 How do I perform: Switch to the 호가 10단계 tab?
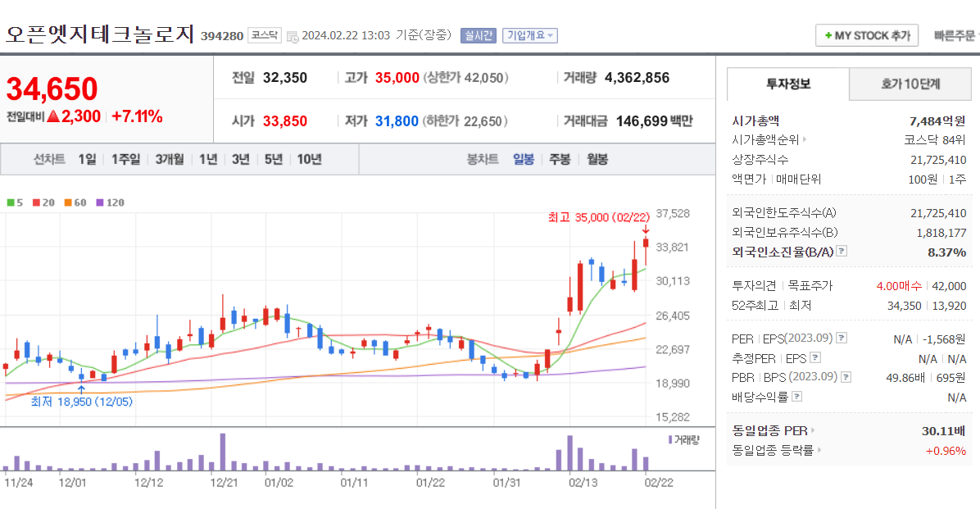coord(910,84)
